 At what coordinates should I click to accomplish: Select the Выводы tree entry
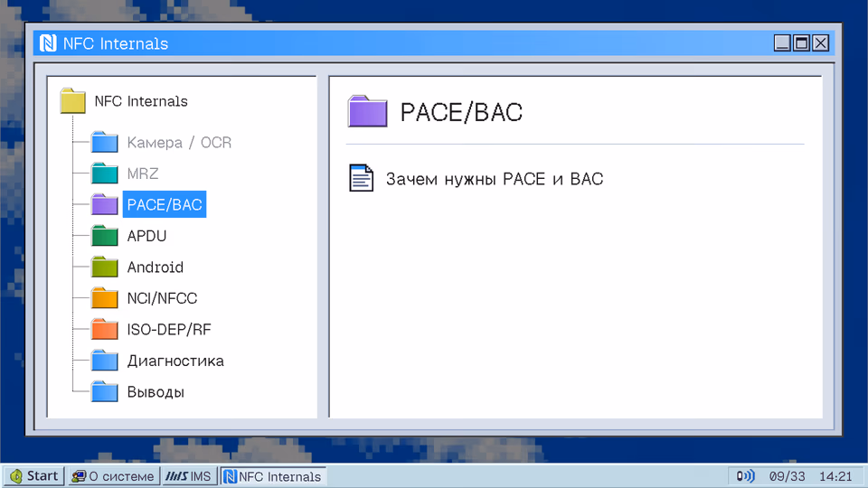(156, 391)
